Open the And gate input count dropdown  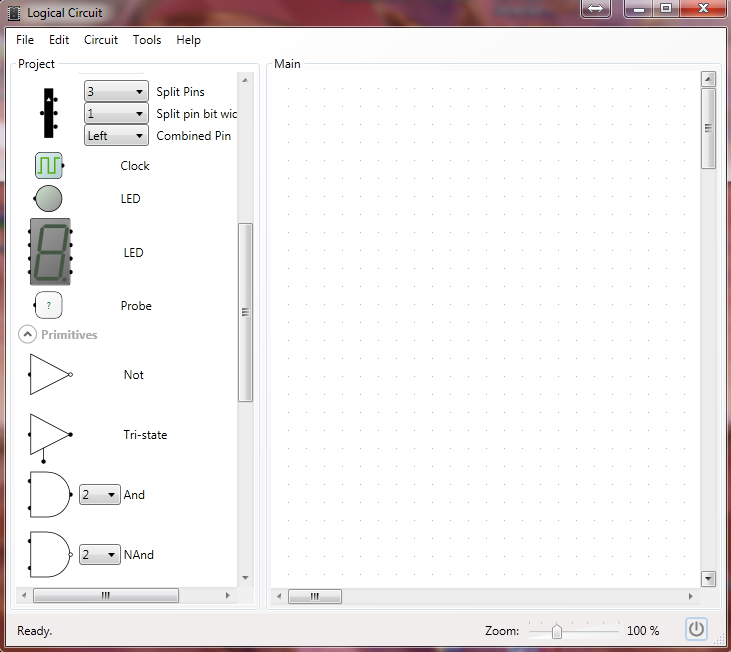tap(99, 495)
